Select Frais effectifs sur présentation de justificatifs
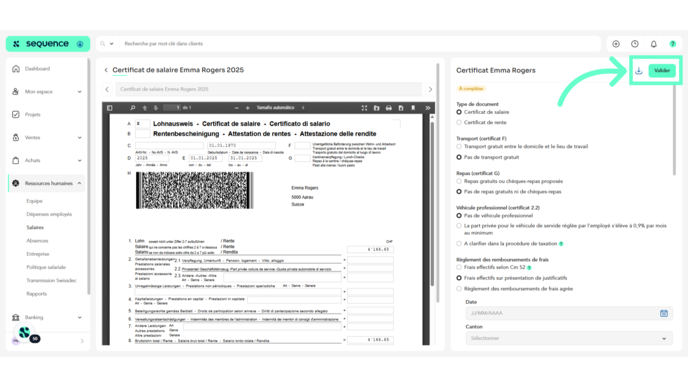The image size is (688, 387). (459, 278)
